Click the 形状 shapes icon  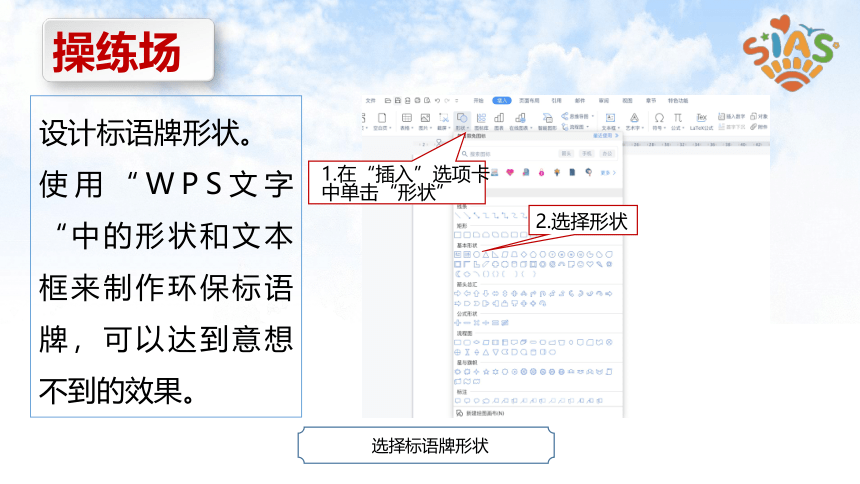point(462,118)
